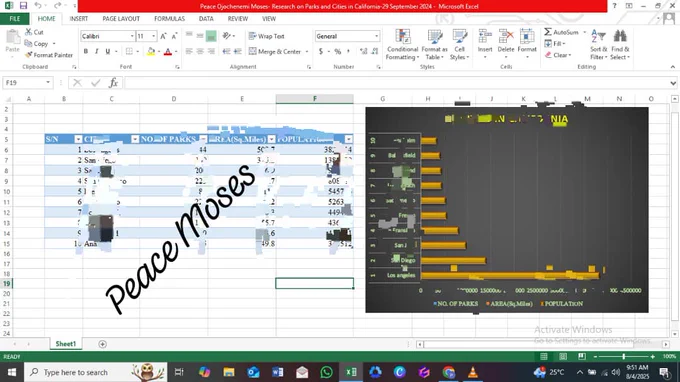Open the Format cells menu
This screenshot has width=680, height=382.
527,43
